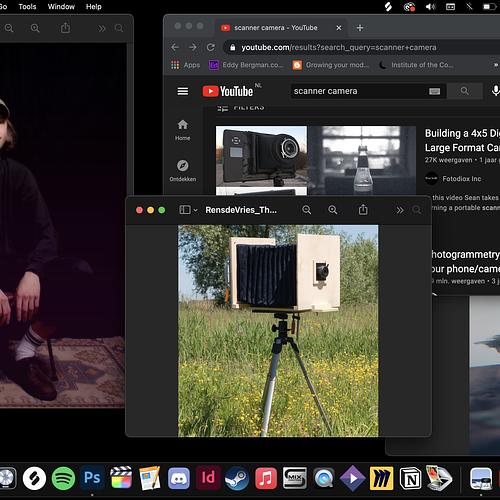Viewport: 500px width, 500px height.
Task: Click the Chrome address bar with the youtube.com URL
Action: coord(363,47)
